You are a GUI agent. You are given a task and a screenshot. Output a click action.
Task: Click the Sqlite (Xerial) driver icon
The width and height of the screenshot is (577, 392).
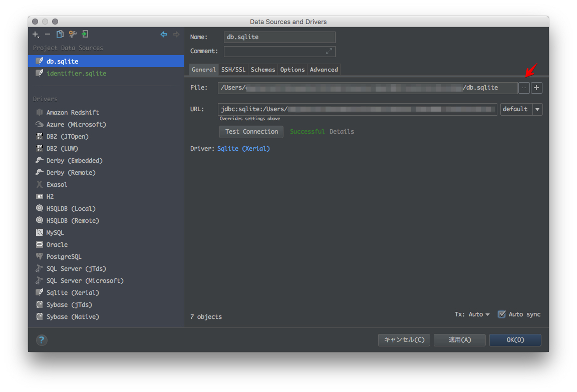click(x=40, y=292)
